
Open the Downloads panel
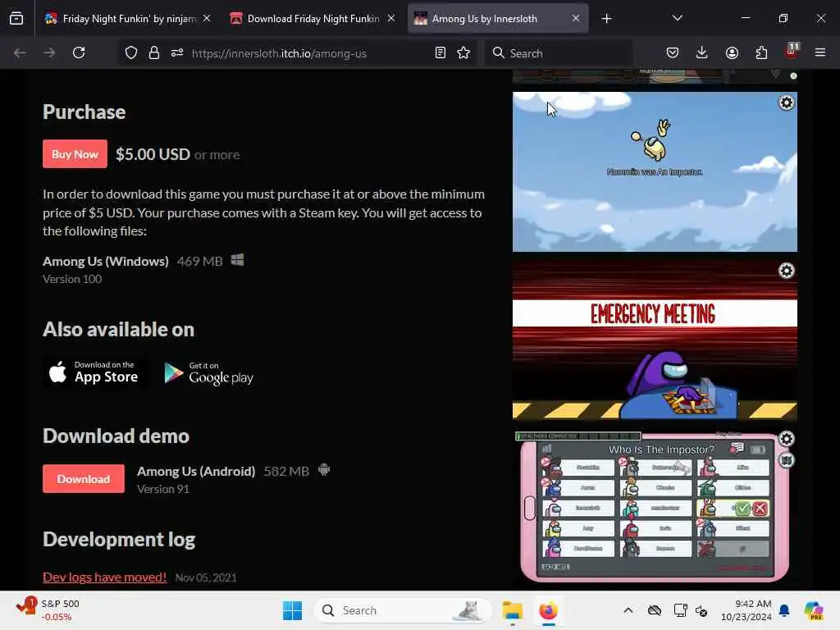(702, 52)
